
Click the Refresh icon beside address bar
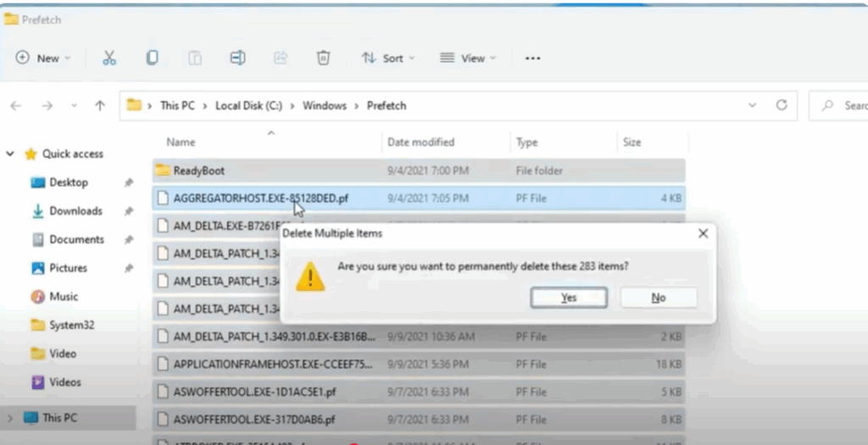[782, 106]
